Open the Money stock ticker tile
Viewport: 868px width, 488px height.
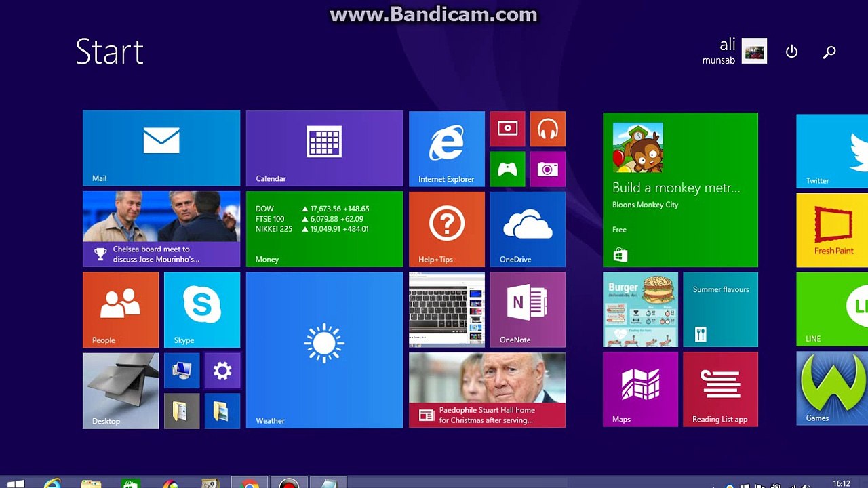[x=324, y=229]
